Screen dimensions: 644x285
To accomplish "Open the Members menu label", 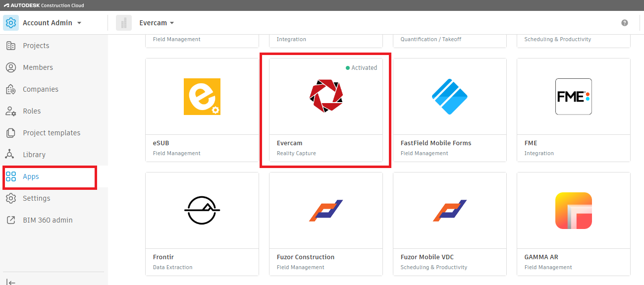I will [38, 67].
